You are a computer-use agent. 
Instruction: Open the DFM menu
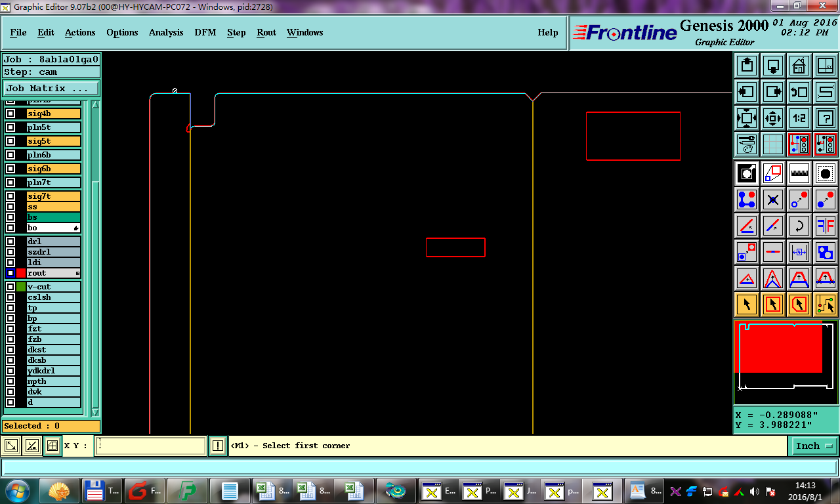(205, 32)
